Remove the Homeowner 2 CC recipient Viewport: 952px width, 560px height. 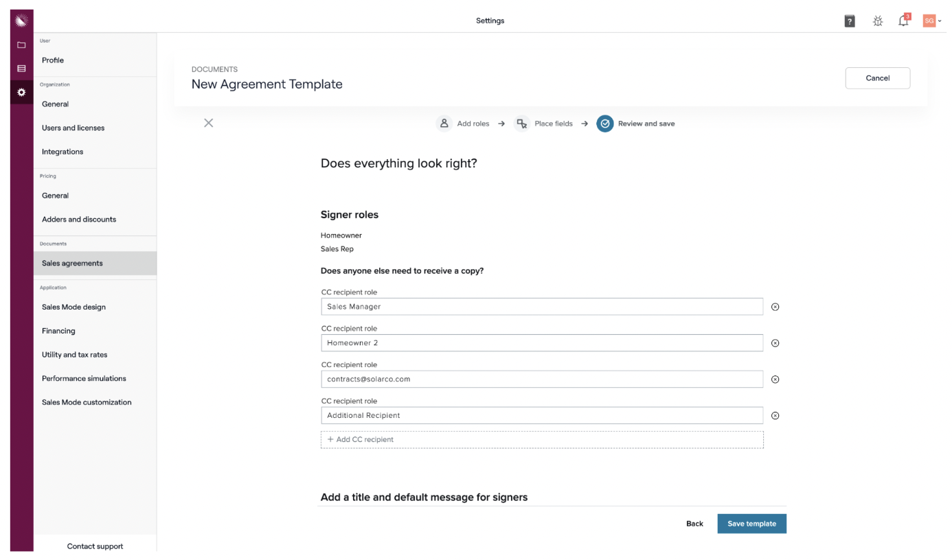tap(775, 343)
